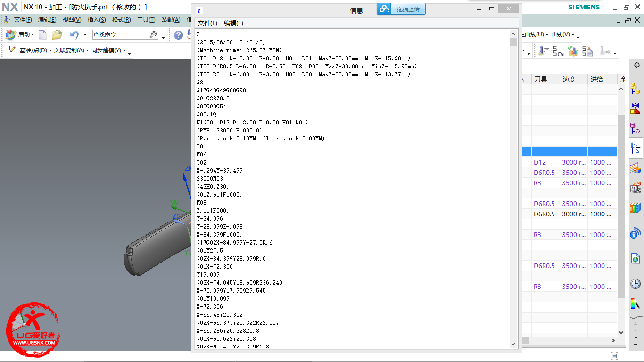
Task: Open the 关联复制(A) dropdown
Action: coord(71,50)
